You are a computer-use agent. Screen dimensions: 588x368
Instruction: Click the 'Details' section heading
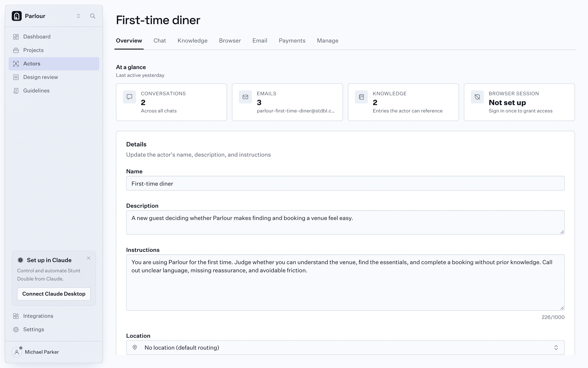pyautogui.click(x=136, y=144)
